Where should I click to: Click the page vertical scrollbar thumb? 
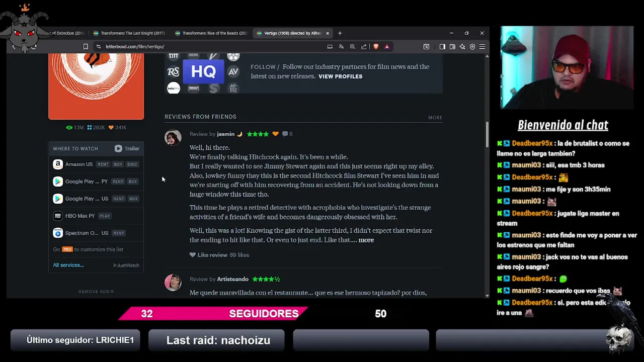click(x=487, y=134)
